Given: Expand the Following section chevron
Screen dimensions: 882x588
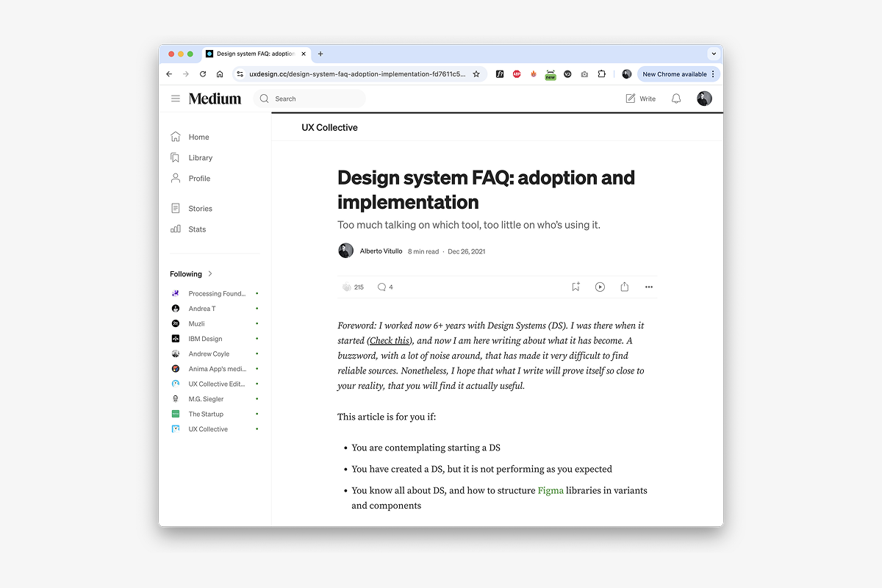Looking at the screenshot, I should tap(210, 274).
